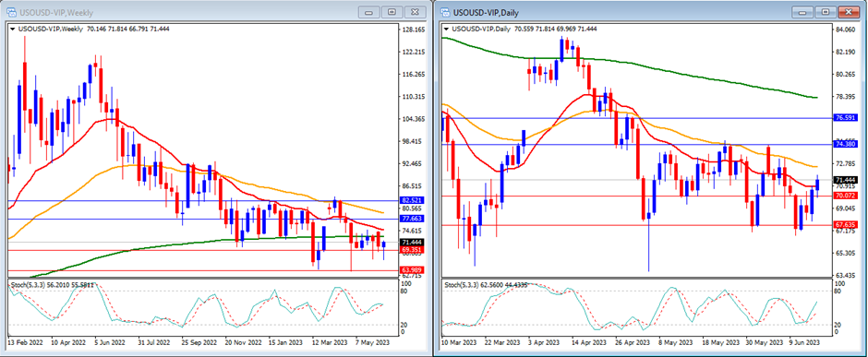
Task: Click the chart icon in the Weekly window title bar
Action: click(x=12, y=12)
